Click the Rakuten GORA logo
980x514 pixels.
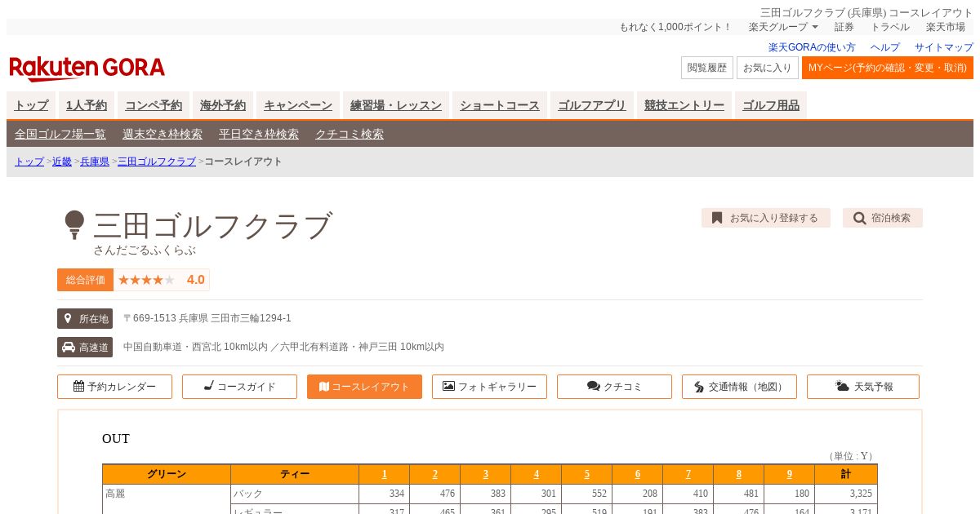tap(87, 69)
